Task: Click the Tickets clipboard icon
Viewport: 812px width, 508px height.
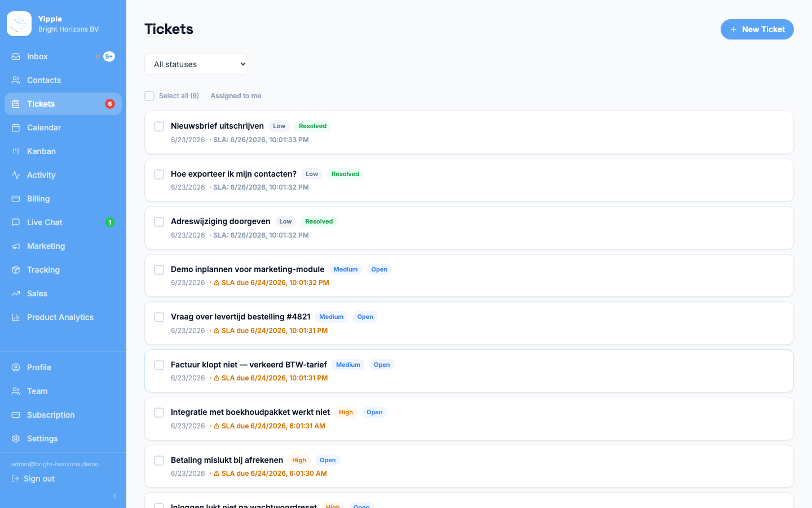Action: [x=16, y=104]
